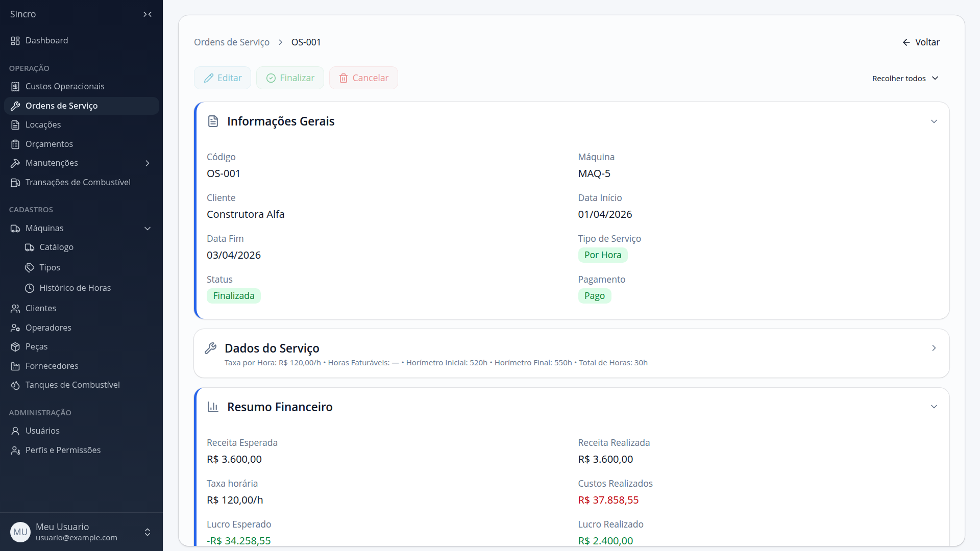Click the Dados do Serviço summary line
Screen dimensions: 980x551
[436, 363]
